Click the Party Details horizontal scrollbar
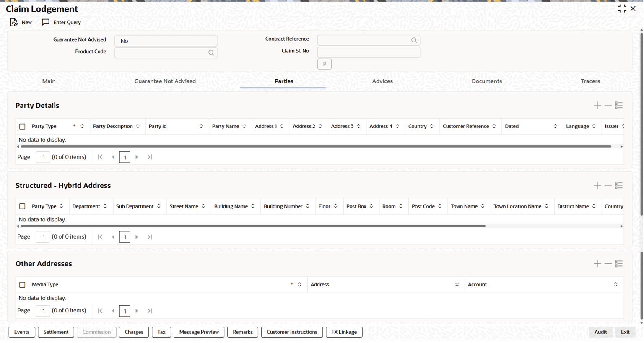 coord(316,146)
